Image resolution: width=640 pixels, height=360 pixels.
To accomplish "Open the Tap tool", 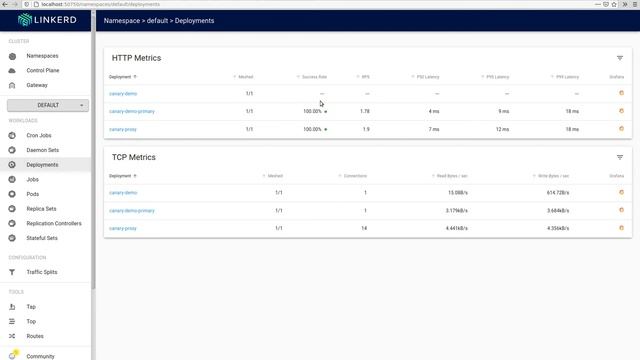I will tap(31, 307).
